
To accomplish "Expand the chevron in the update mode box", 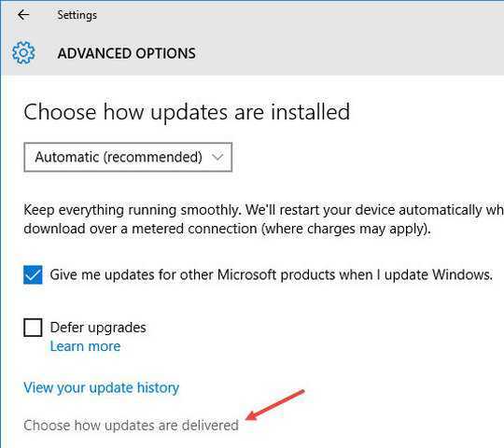I will (217, 157).
